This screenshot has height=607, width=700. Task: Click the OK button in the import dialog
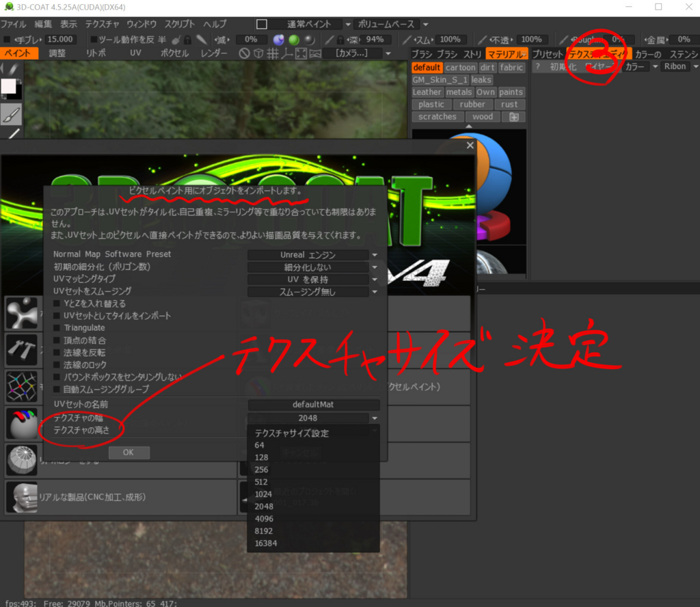tap(129, 453)
